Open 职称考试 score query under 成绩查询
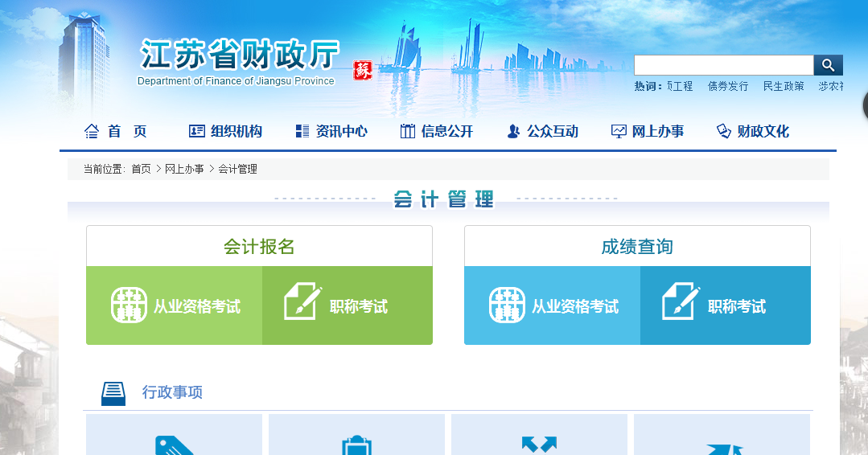Viewport: 868px width, 455px height. click(737, 306)
